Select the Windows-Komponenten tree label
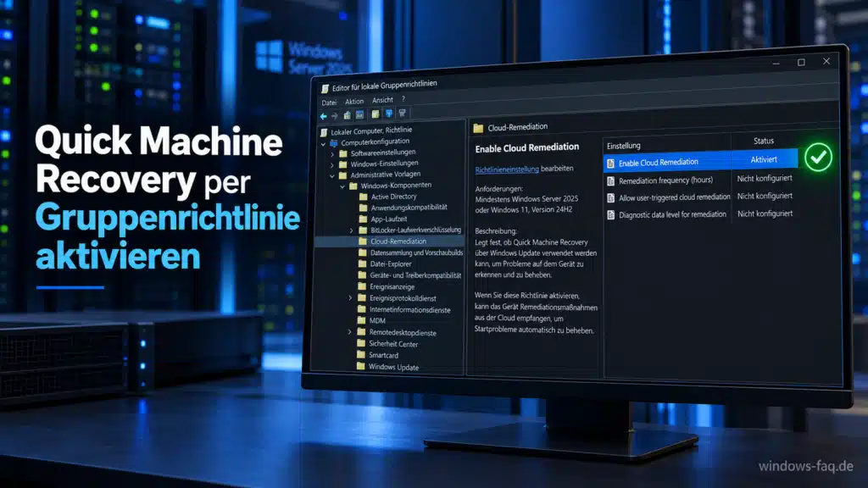This screenshot has width=868, height=488. click(x=396, y=186)
